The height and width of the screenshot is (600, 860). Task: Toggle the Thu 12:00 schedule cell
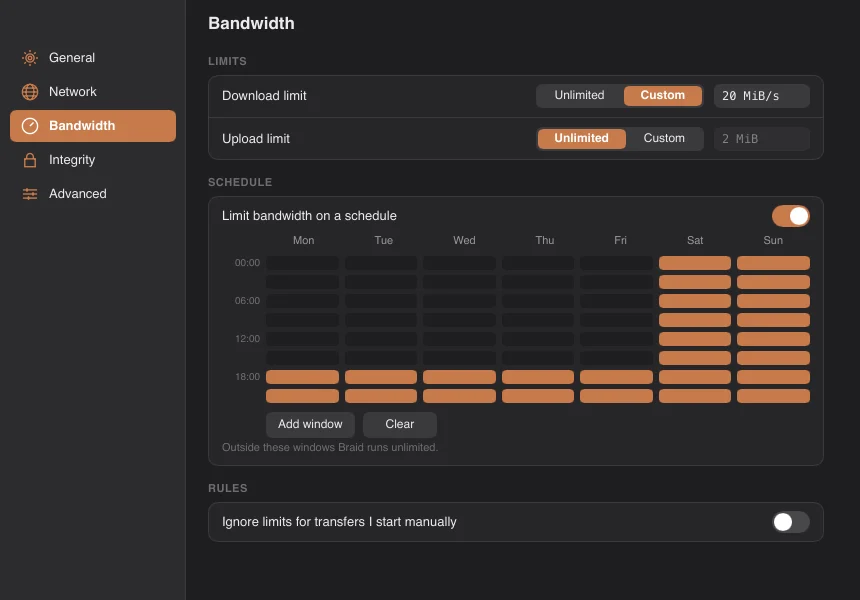coord(538,339)
